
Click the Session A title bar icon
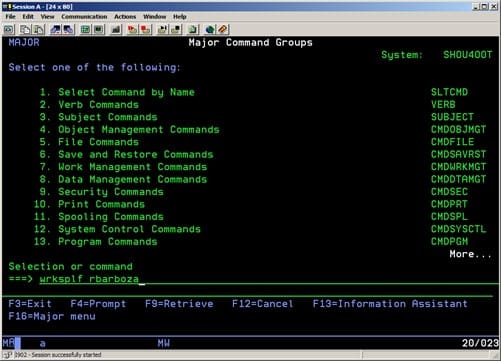(7, 6)
